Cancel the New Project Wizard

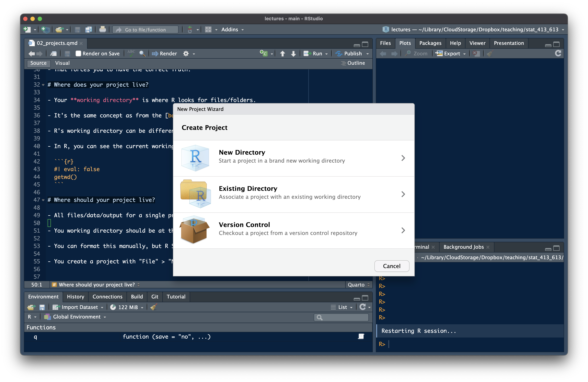(x=391, y=266)
